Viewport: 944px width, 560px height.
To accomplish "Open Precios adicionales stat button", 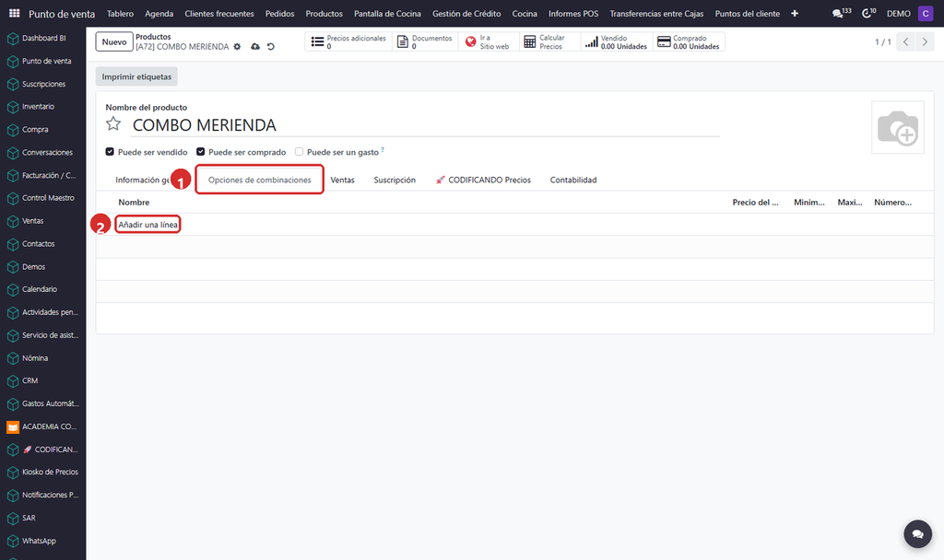I will [348, 41].
